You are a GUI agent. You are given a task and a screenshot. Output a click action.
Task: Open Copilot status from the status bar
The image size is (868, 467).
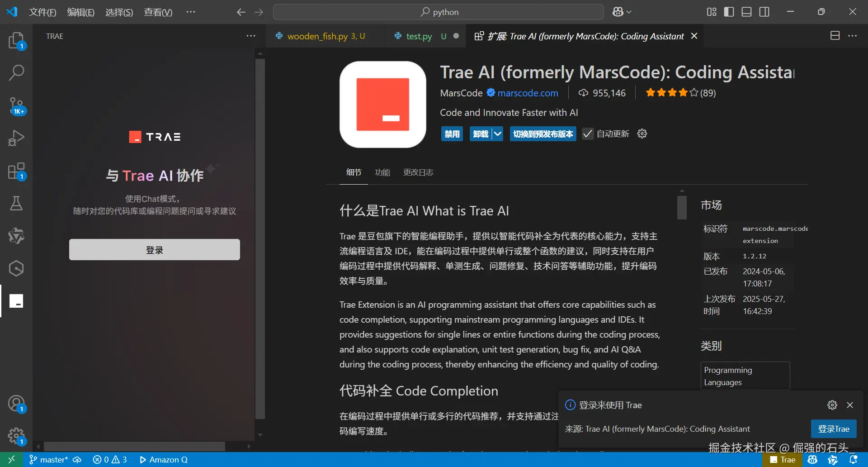click(812, 460)
